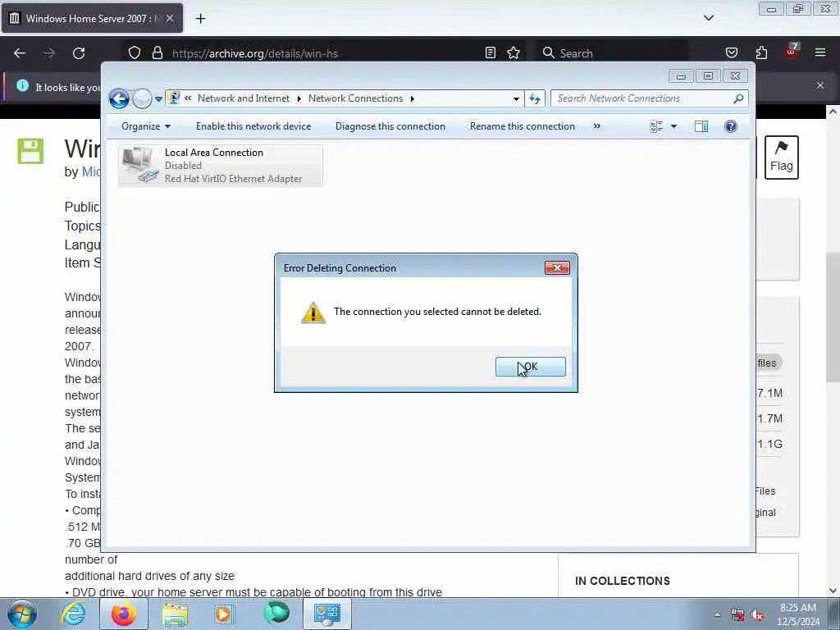The image size is (840, 630).
Task: Click the change view icon
Action: [656, 126]
